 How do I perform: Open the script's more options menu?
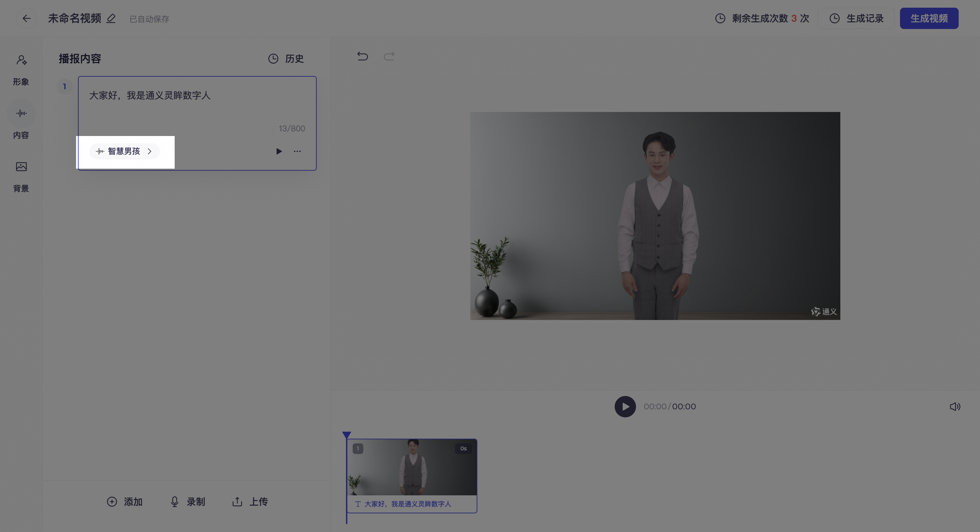(297, 151)
